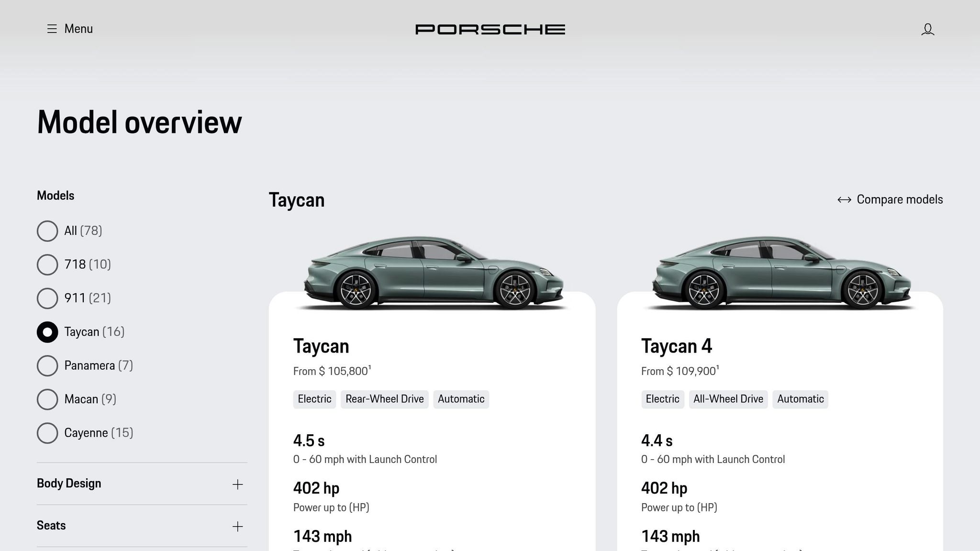
Task: Expand the Body Design filter section
Action: click(x=237, y=484)
